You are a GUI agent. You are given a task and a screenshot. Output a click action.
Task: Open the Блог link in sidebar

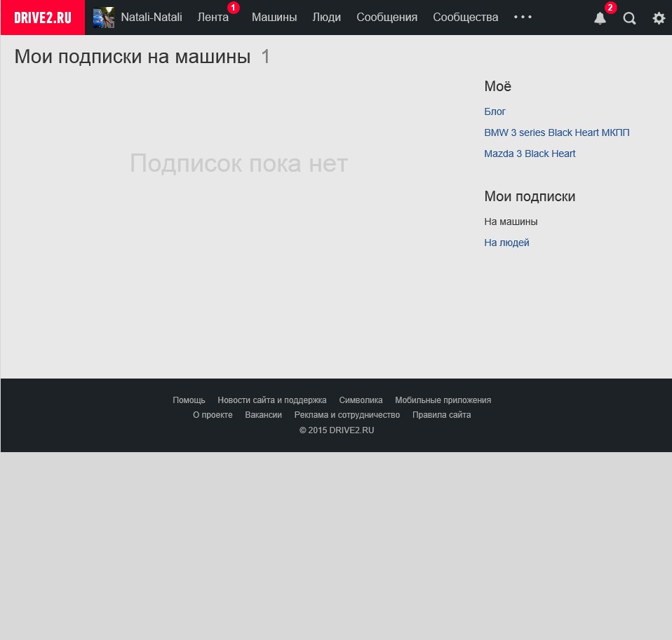(495, 111)
